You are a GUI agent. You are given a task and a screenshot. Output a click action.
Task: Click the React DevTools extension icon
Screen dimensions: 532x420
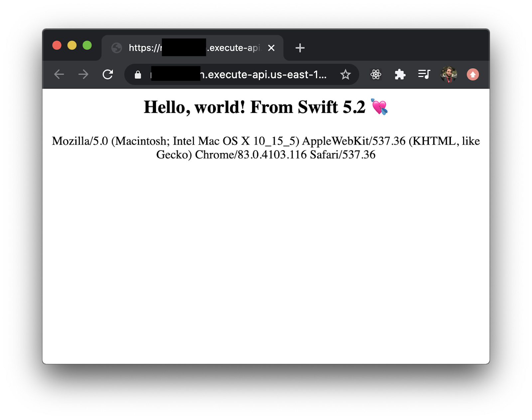click(376, 74)
